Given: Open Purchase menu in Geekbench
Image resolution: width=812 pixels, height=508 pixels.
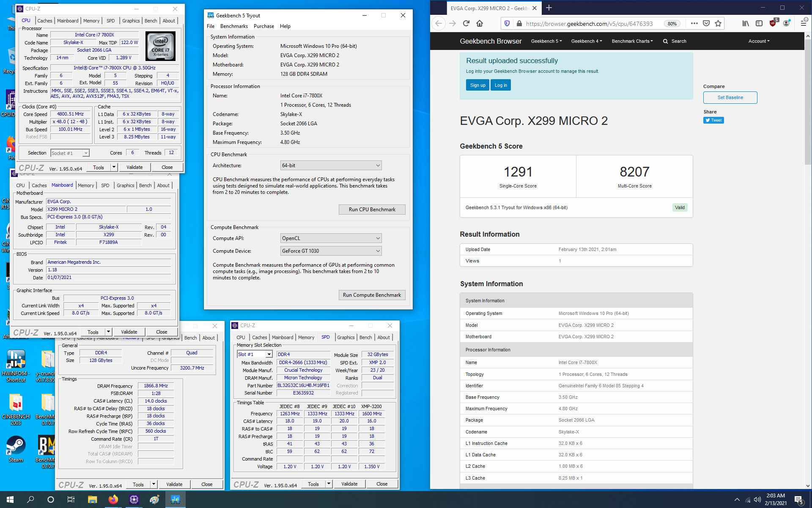Looking at the screenshot, I should pos(264,26).
